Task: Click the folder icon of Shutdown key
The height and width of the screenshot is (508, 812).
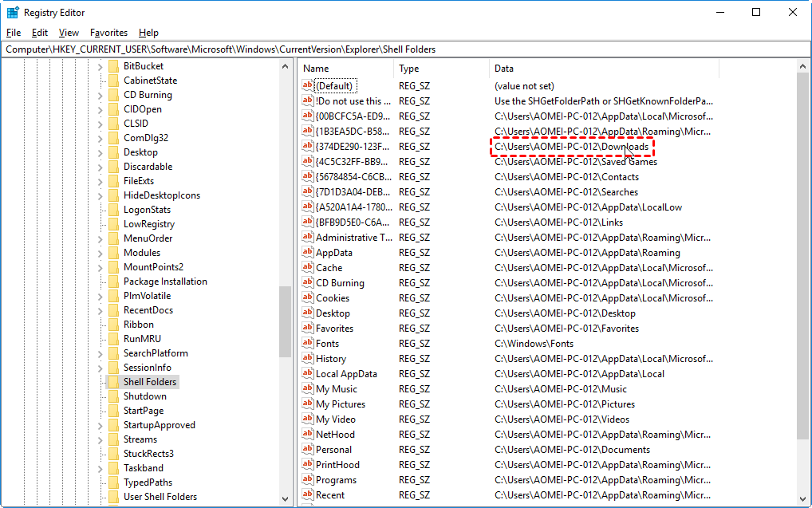Action: point(113,396)
